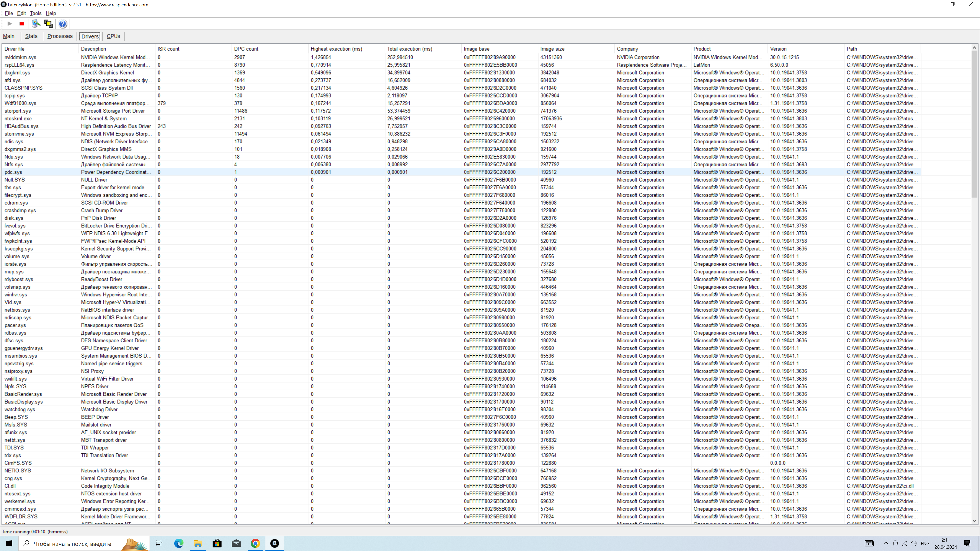The height and width of the screenshot is (551, 980).
Task: Click the overlapping yellow squares toolbar icon
Action: pyautogui.click(x=48, y=23)
